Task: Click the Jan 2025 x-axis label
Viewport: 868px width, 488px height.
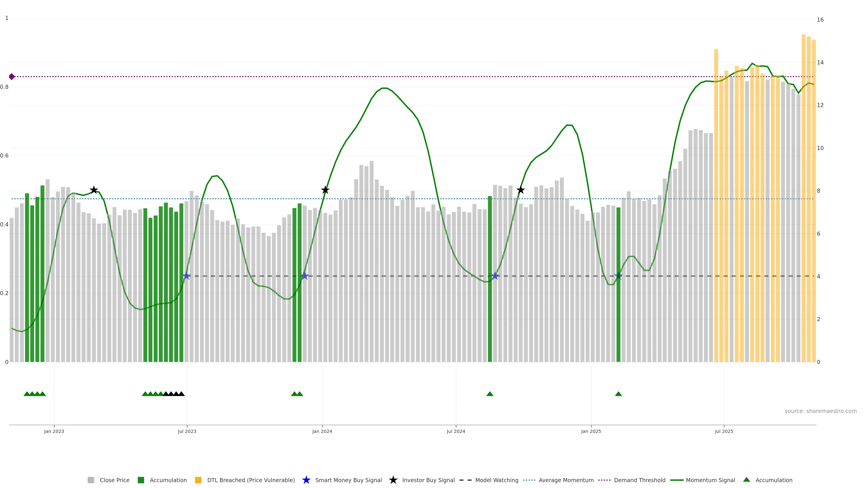Action: pos(591,432)
